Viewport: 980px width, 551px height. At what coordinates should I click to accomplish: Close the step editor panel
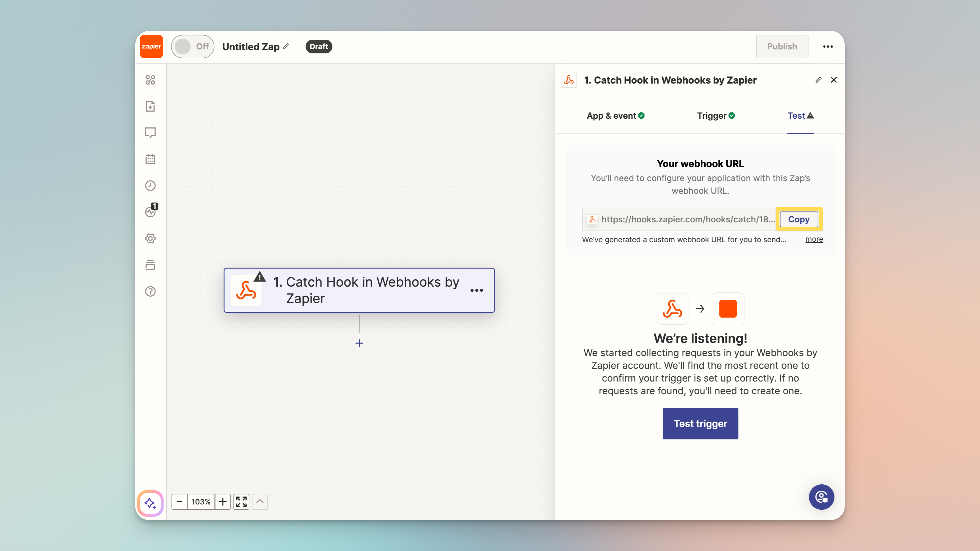click(x=833, y=80)
